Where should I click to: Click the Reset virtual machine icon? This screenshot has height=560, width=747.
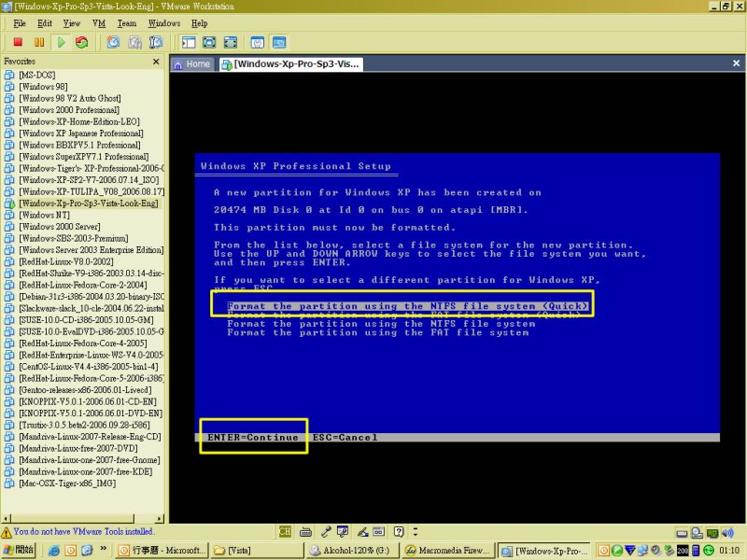pyautogui.click(x=82, y=42)
